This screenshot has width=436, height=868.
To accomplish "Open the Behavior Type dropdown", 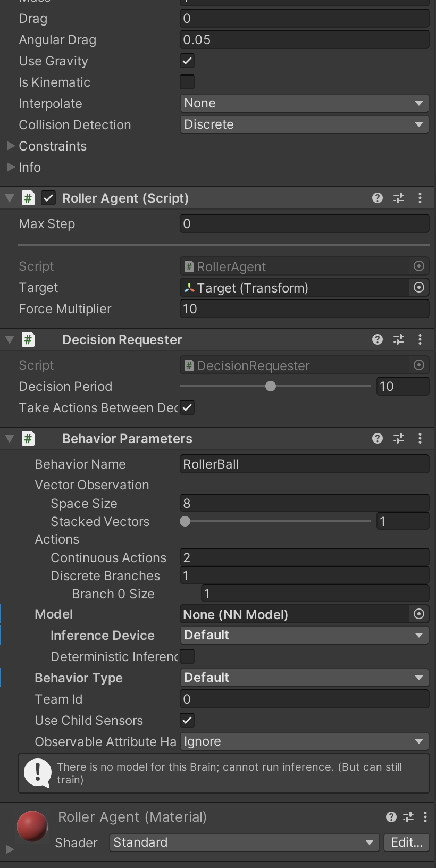I will pyautogui.click(x=304, y=678).
